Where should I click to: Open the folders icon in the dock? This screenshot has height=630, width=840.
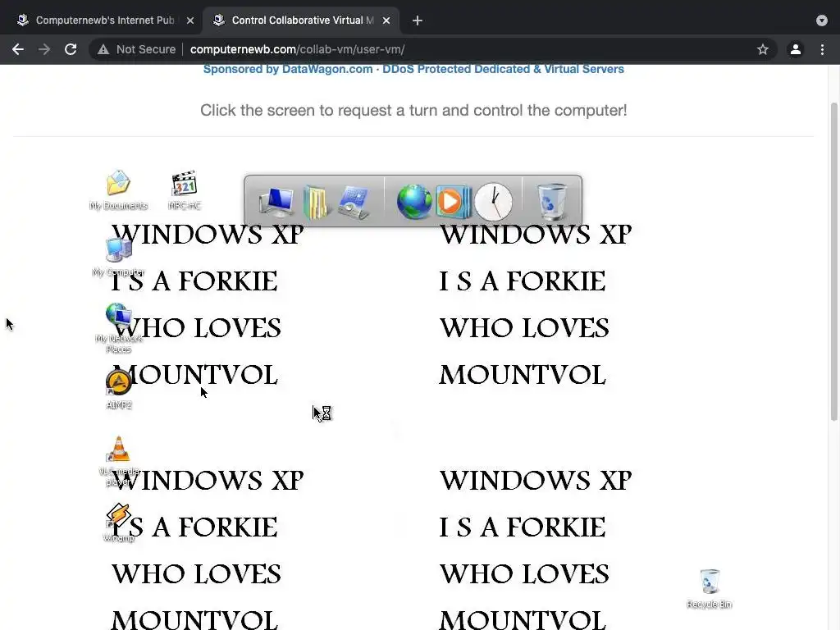pyautogui.click(x=316, y=203)
